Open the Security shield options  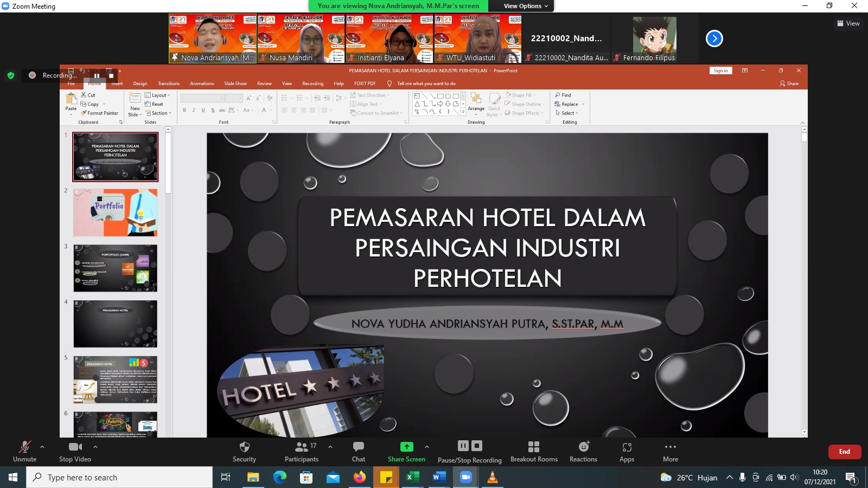[x=244, y=451]
